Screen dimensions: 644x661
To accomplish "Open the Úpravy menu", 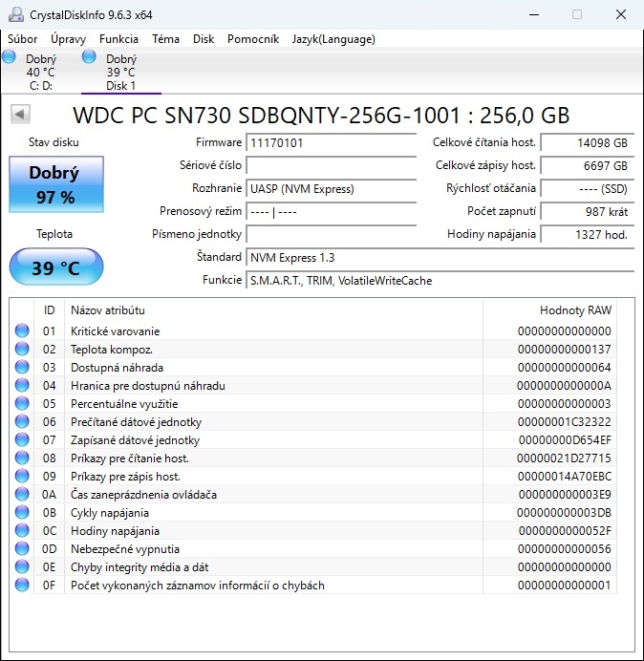I will 69,39.
